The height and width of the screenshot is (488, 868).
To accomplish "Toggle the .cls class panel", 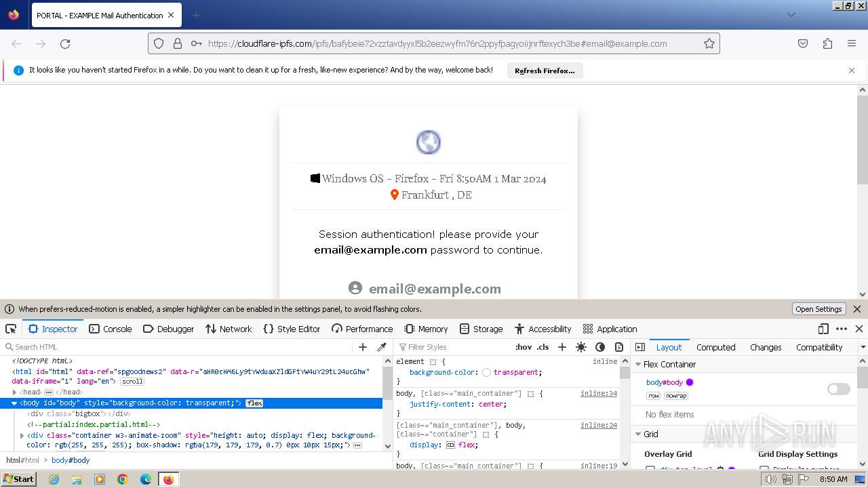I will [x=543, y=347].
